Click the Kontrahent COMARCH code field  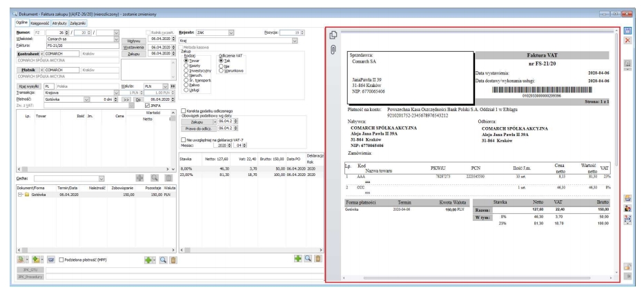click(x=61, y=54)
